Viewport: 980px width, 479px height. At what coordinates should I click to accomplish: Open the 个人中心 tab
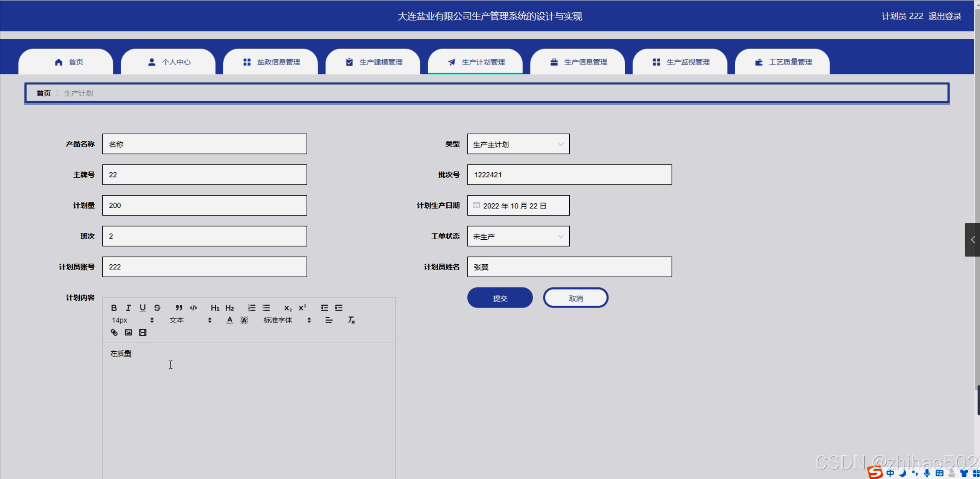point(169,62)
